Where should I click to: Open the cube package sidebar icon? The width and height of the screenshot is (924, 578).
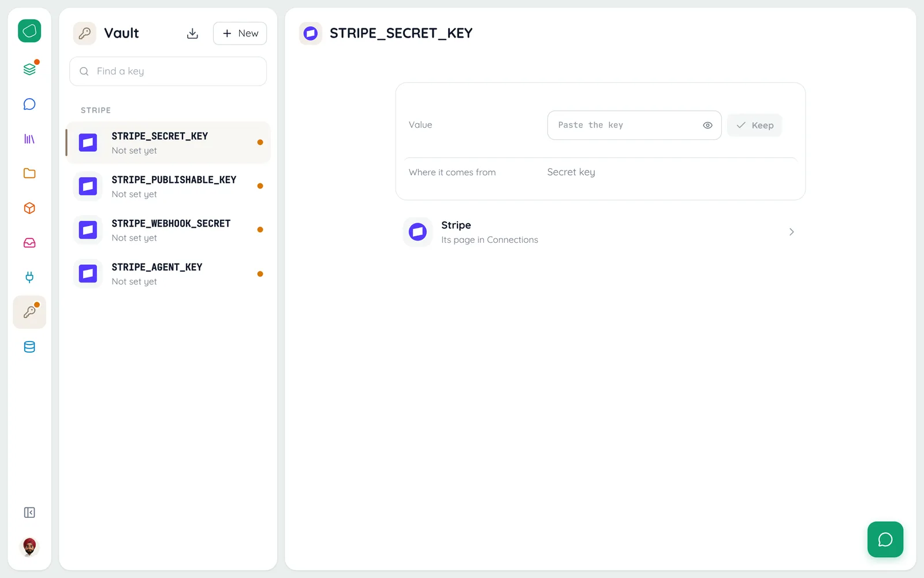click(29, 208)
